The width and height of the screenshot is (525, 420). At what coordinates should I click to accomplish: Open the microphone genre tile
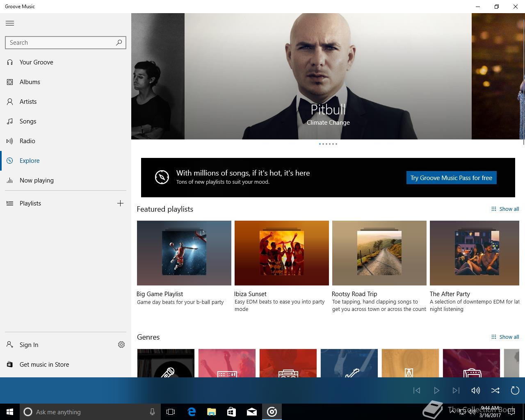click(166, 363)
